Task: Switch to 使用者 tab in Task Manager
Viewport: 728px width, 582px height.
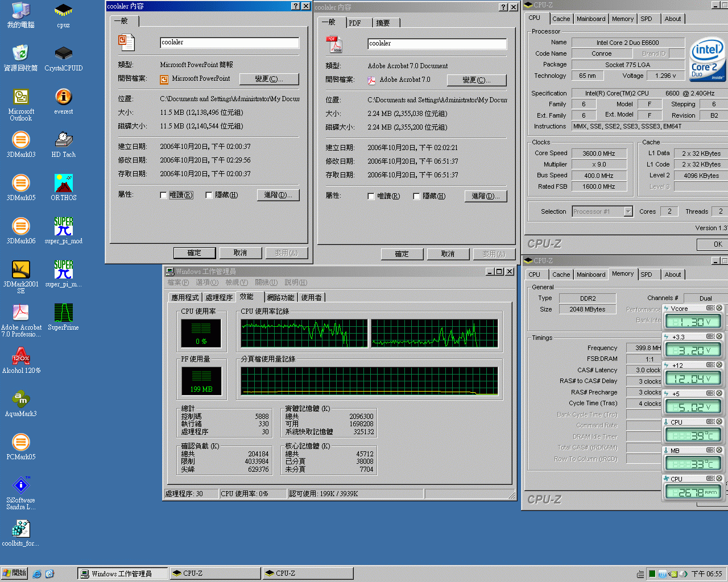Action: [x=312, y=297]
